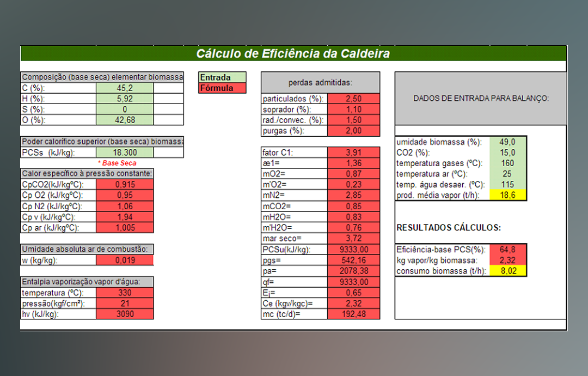This screenshot has width=588, height=376.
Task: Click yellow prod. média vapor value 18,6
Action: 508,195
